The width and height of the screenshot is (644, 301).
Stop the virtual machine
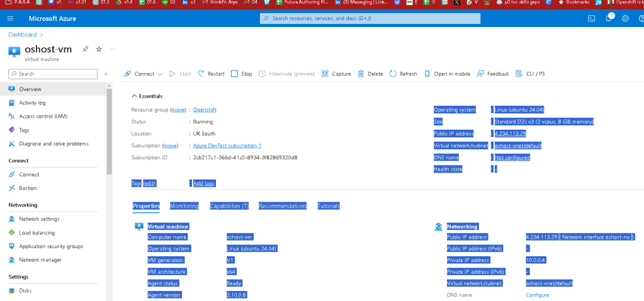click(242, 74)
